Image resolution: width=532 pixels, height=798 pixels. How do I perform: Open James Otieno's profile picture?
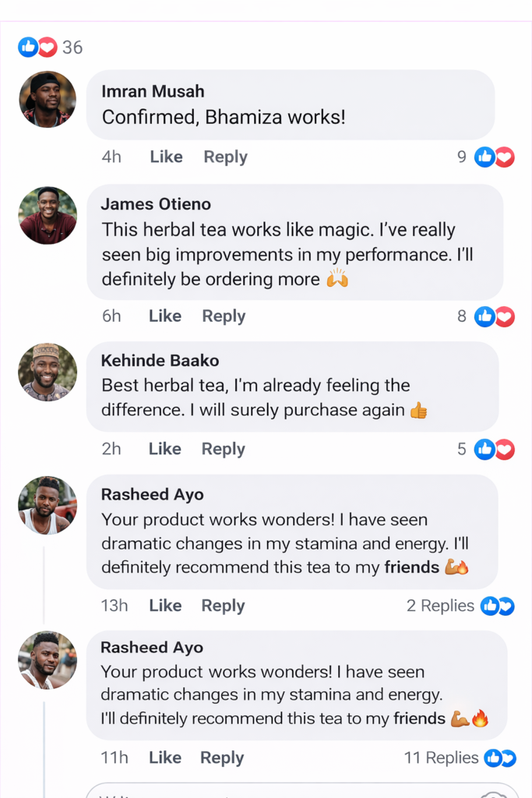click(48, 216)
